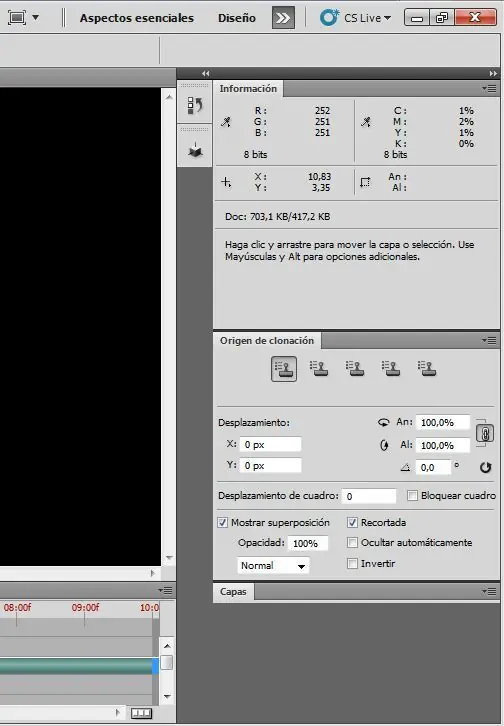The height and width of the screenshot is (726, 504).
Task: Click the timeline horizontal scroll right arrow
Action: pos(118,712)
